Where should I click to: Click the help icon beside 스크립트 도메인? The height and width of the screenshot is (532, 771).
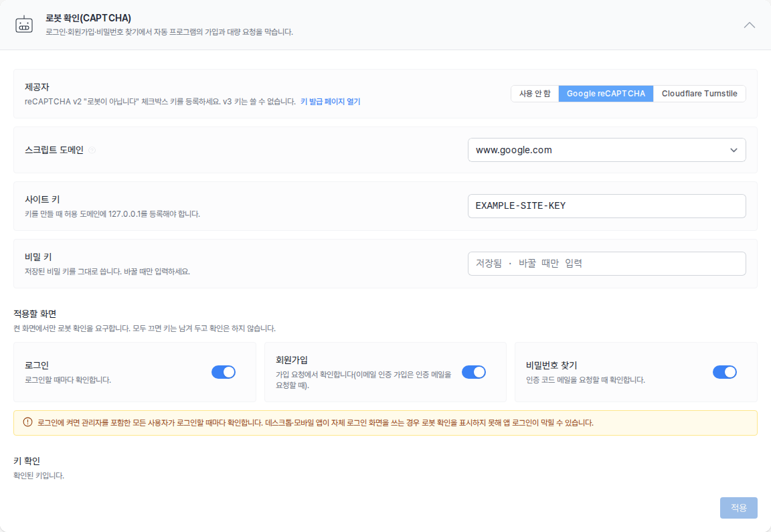(92, 151)
